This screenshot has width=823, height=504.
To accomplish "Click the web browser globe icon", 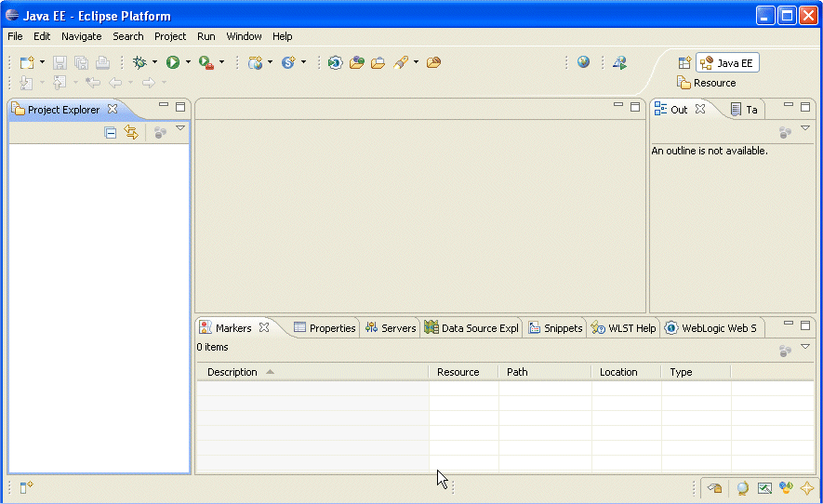I will [x=583, y=62].
